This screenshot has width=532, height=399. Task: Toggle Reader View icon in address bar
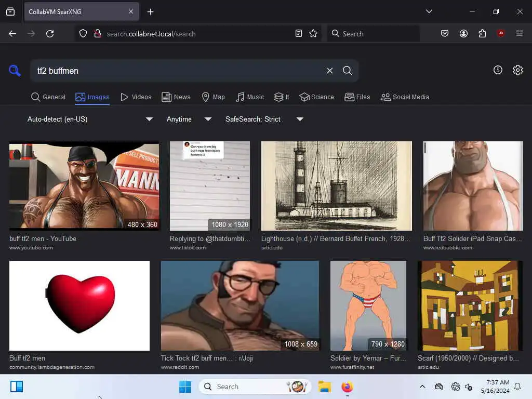(x=299, y=34)
